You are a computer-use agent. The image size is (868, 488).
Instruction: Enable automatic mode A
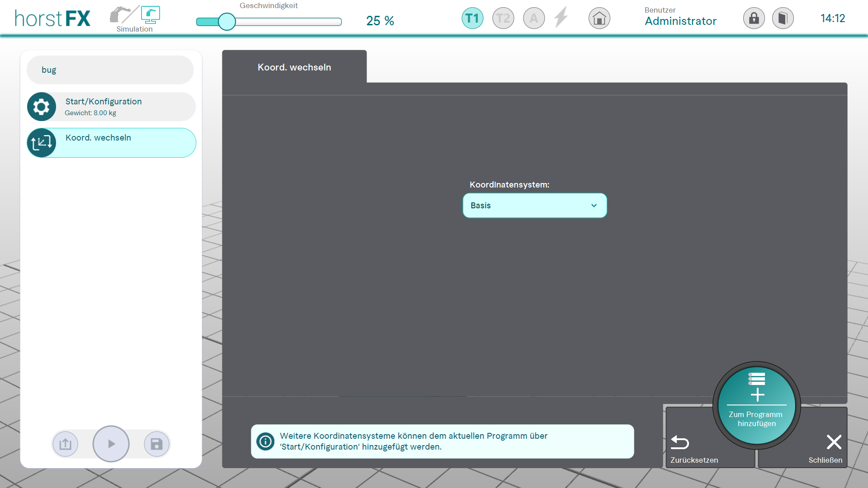(534, 19)
